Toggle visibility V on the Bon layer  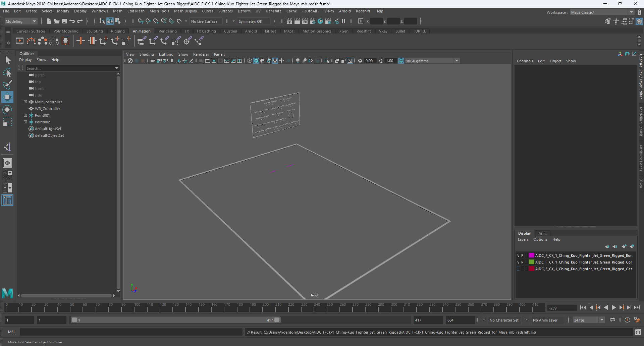[518, 255]
